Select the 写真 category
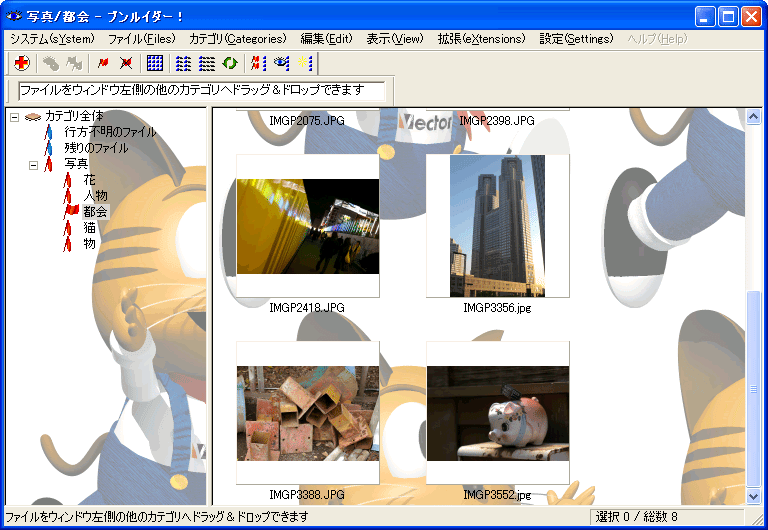The width and height of the screenshot is (768, 530). pos(76,164)
